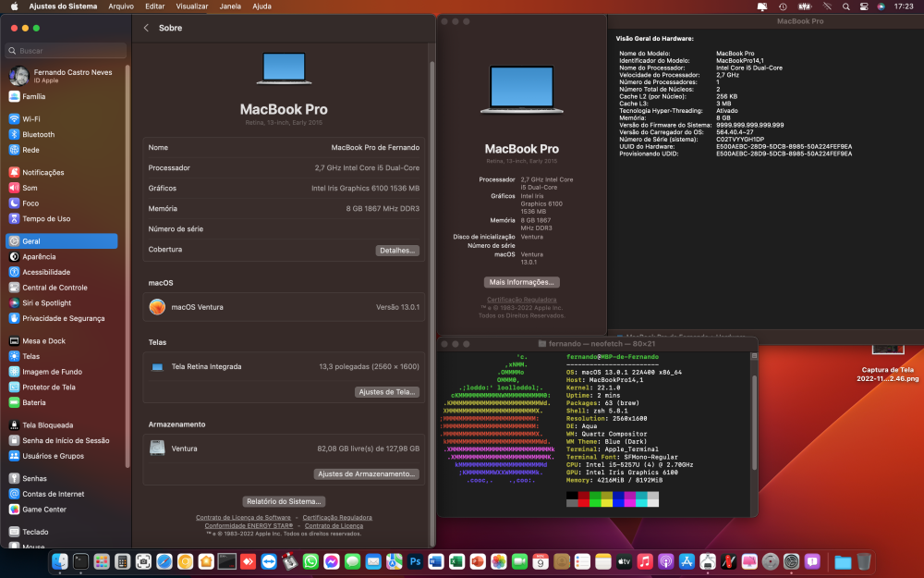Open the Editar menu

point(155,6)
